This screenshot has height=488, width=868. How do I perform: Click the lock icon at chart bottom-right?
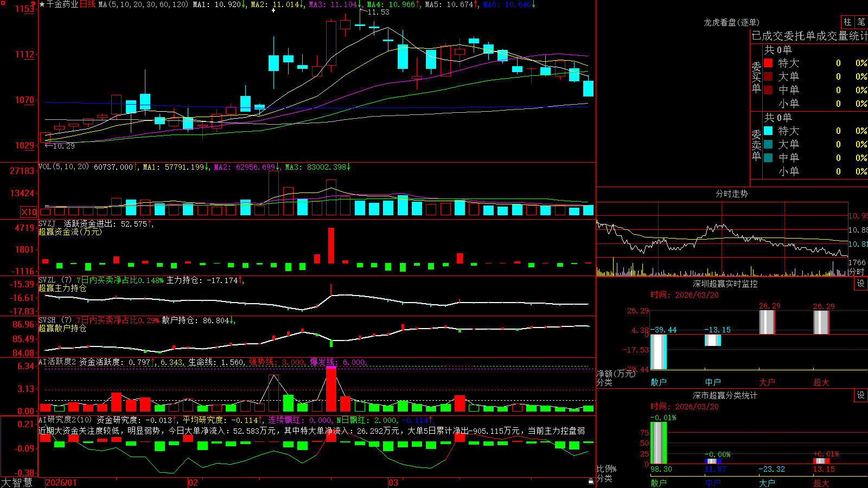tap(591, 481)
